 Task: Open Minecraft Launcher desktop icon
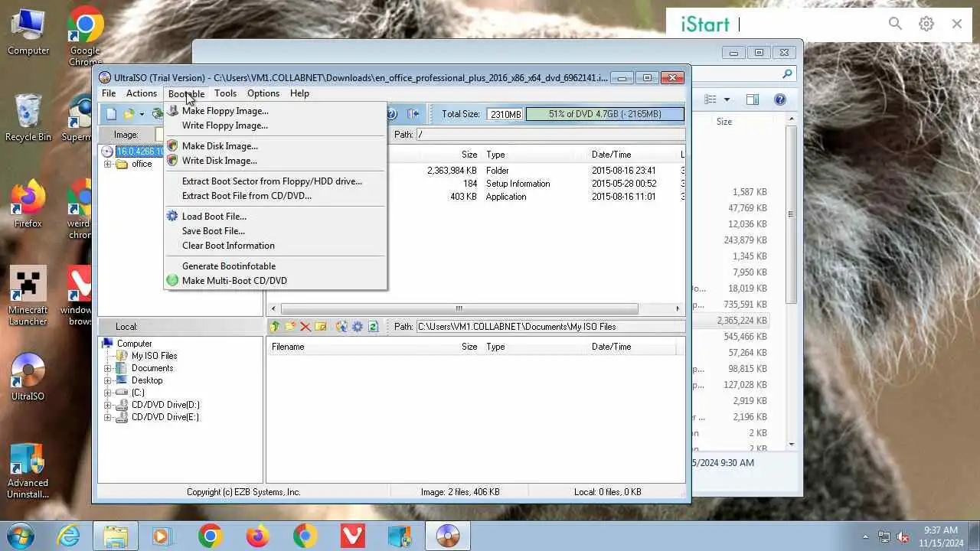(28, 295)
